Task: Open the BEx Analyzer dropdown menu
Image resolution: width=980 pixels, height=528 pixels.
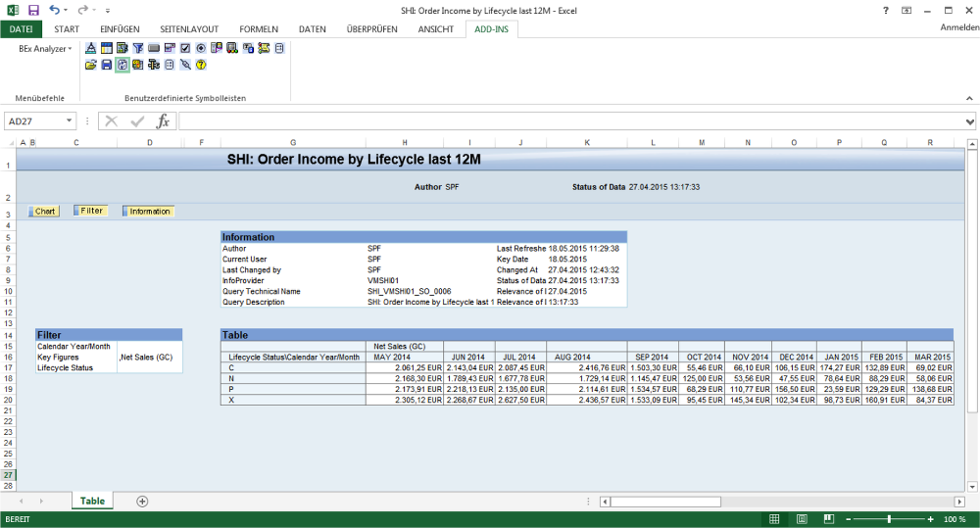Action: [45, 48]
